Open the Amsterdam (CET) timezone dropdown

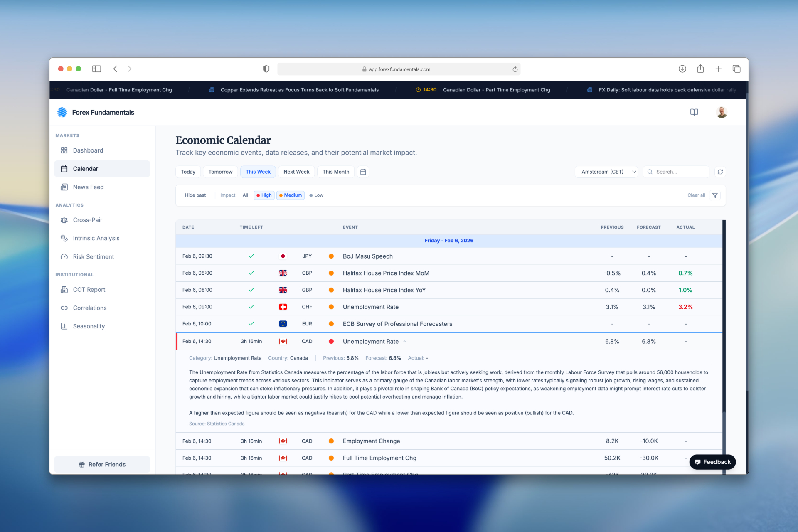coord(606,172)
